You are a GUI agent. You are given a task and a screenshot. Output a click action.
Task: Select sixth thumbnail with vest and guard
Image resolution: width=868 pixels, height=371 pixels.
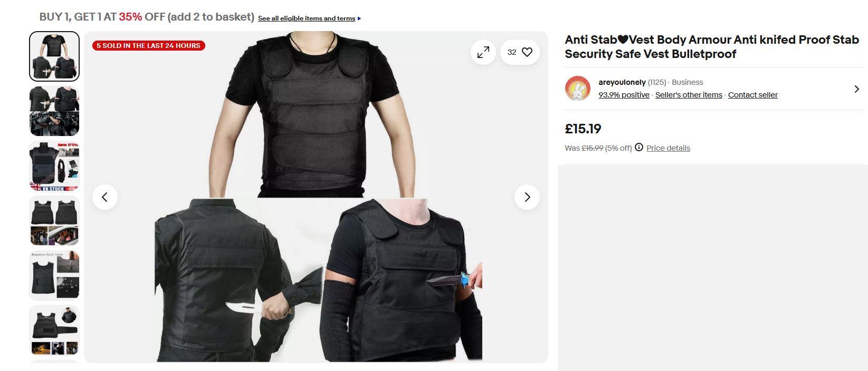54,330
